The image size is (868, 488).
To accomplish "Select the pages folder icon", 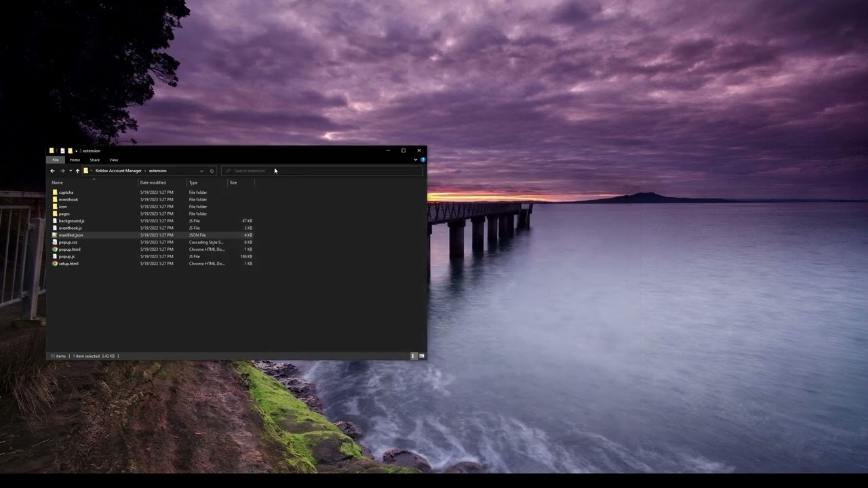I will [x=55, y=213].
